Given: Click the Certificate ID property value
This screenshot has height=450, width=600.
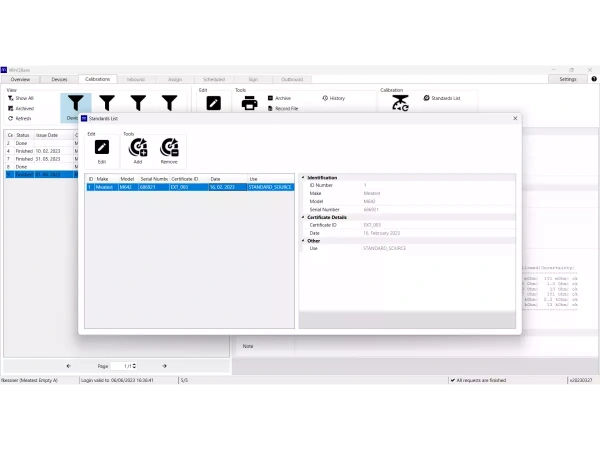Looking at the screenshot, I should [438, 225].
